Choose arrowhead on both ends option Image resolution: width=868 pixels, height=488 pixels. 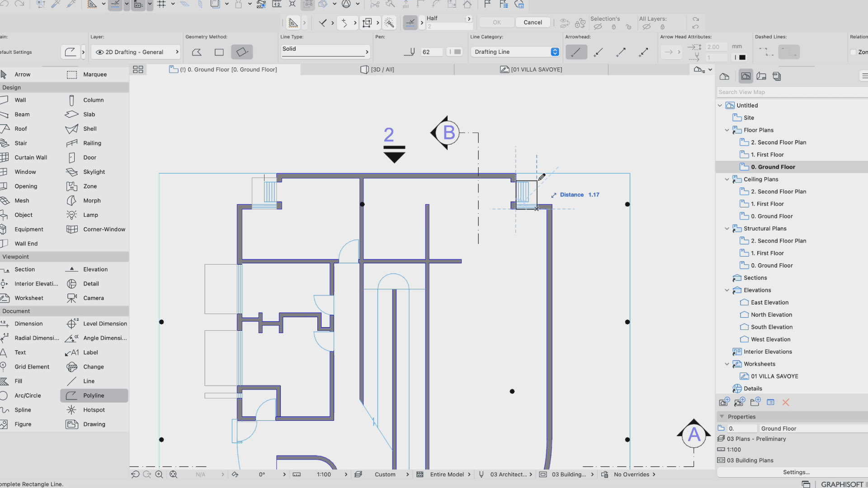[x=643, y=52]
